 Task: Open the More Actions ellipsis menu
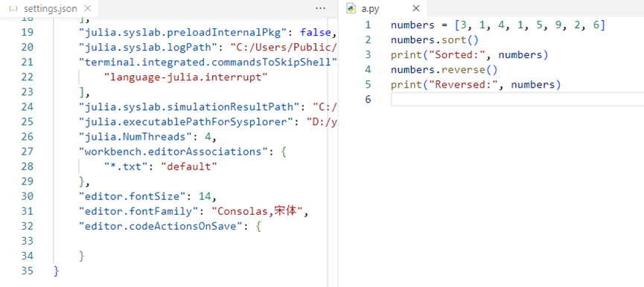[x=320, y=8]
